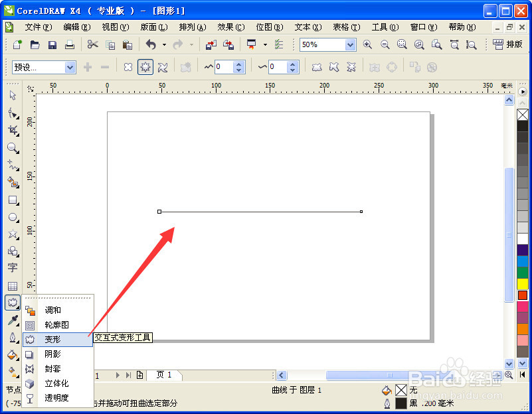This screenshot has height=414, width=532.
Task: Select the Shape tool
Action: pyautogui.click(x=13, y=113)
